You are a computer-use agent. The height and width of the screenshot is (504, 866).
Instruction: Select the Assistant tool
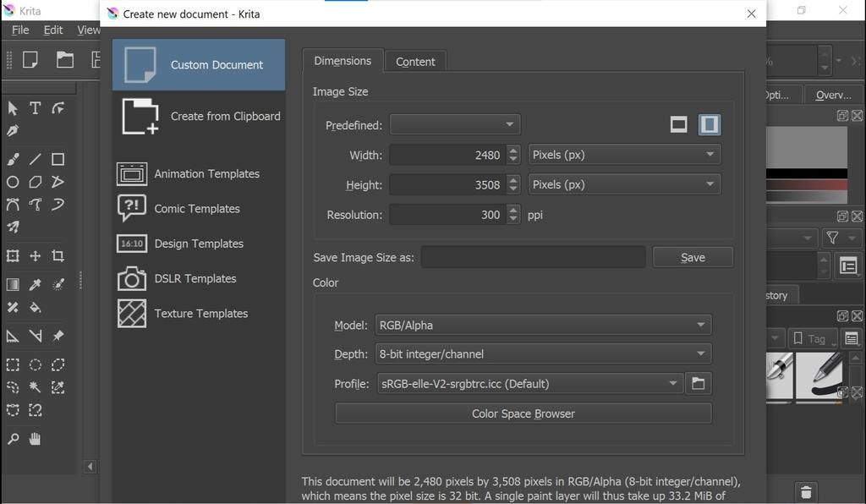(x=13, y=336)
